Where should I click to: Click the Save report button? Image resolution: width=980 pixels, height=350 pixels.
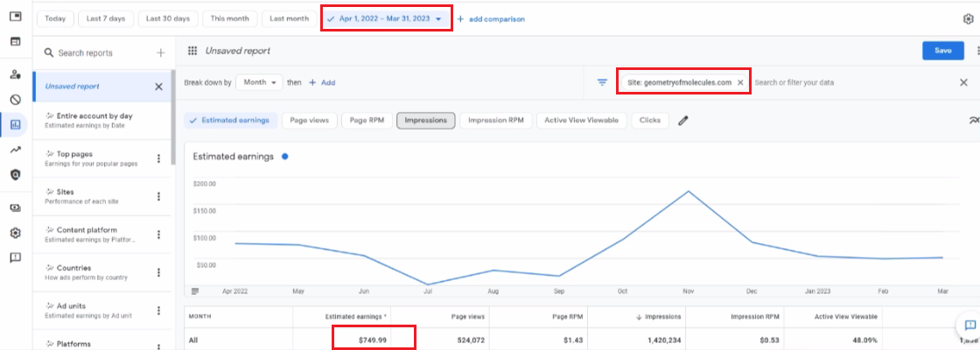[x=943, y=51]
